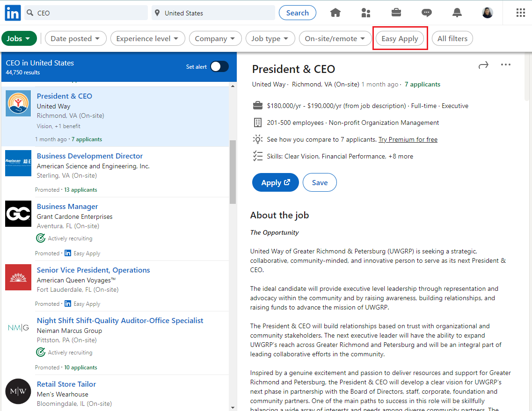Click the share arrow on the job posting
The image size is (532, 411).
483,65
